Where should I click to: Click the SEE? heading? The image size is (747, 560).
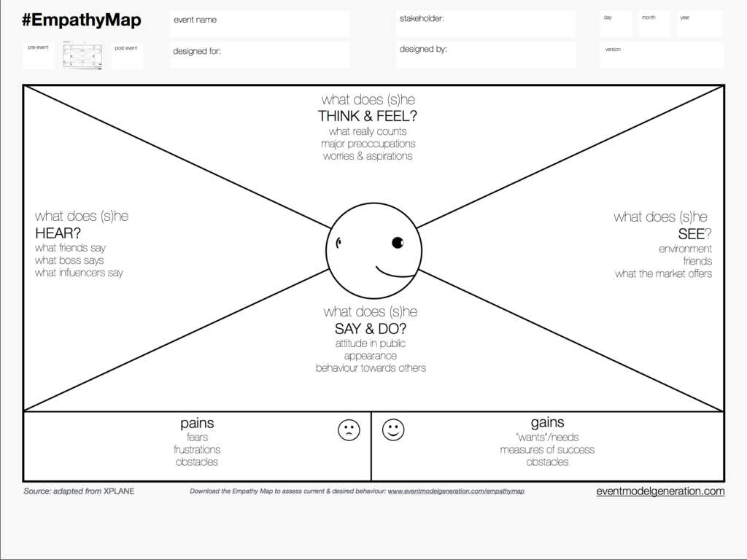click(x=694, y=234)
